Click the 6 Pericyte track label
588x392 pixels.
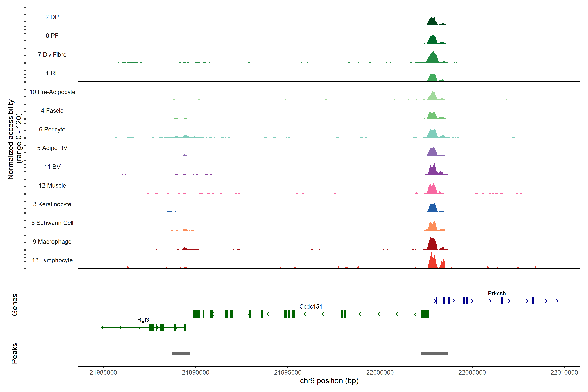(52, 129)
